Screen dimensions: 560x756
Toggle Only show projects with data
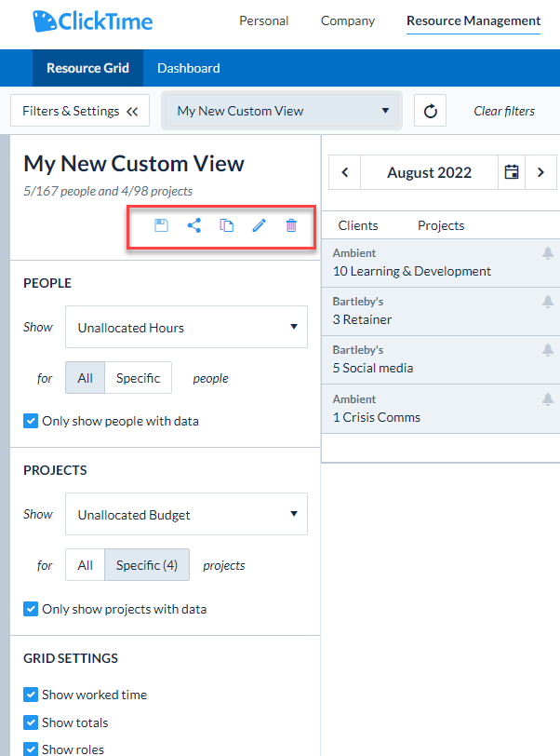[x=31, y=609]
